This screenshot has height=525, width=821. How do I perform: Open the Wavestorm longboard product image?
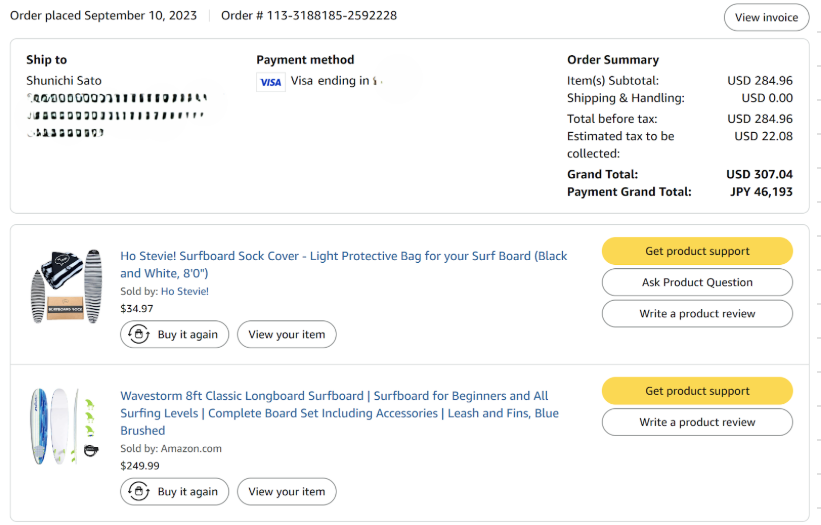(x=65, y=426)
